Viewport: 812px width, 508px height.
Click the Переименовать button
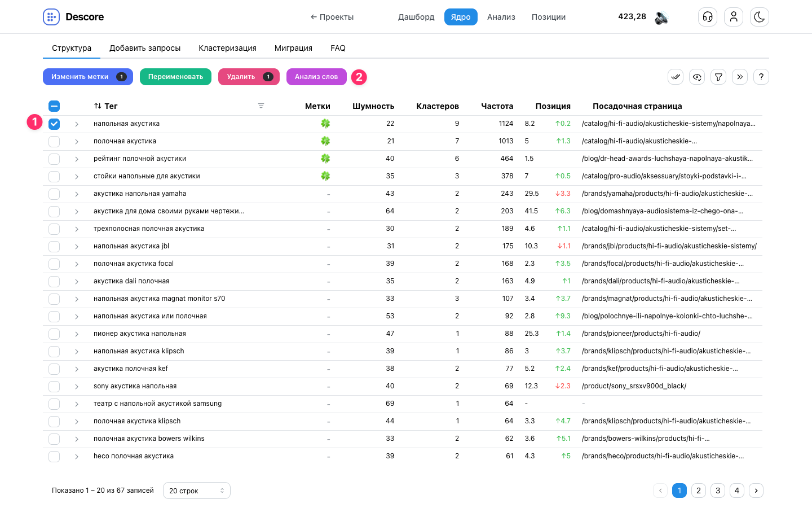click(175, 77)
